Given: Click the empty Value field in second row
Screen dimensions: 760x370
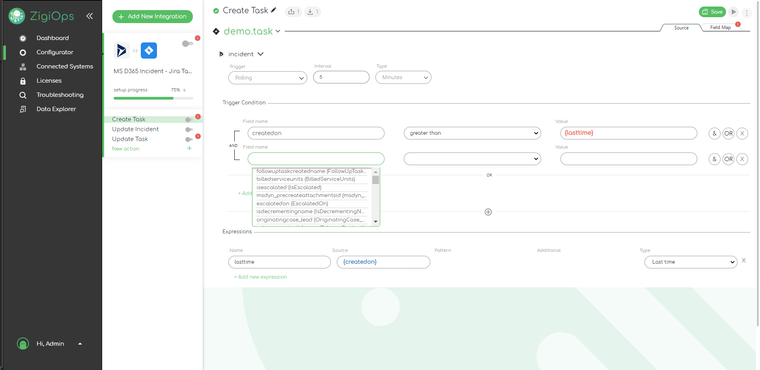Looking at the screenshot, I should 629,159.
